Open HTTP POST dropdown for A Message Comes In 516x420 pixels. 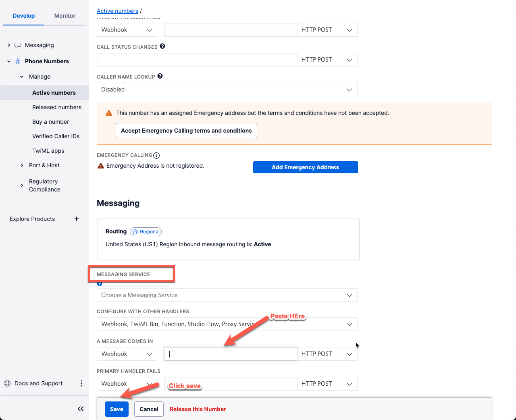tap(327, 354)
